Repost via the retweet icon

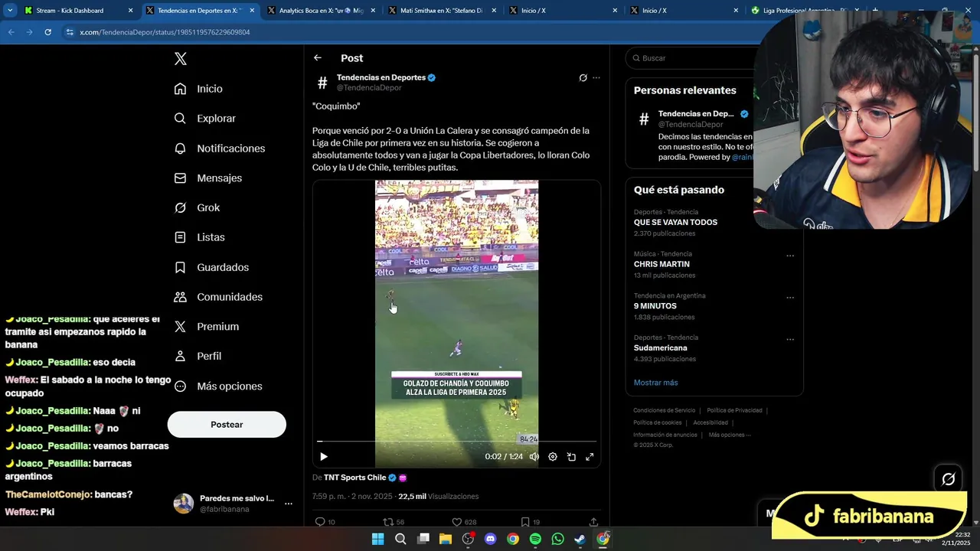pyautogui.click(x=388, y=522)
